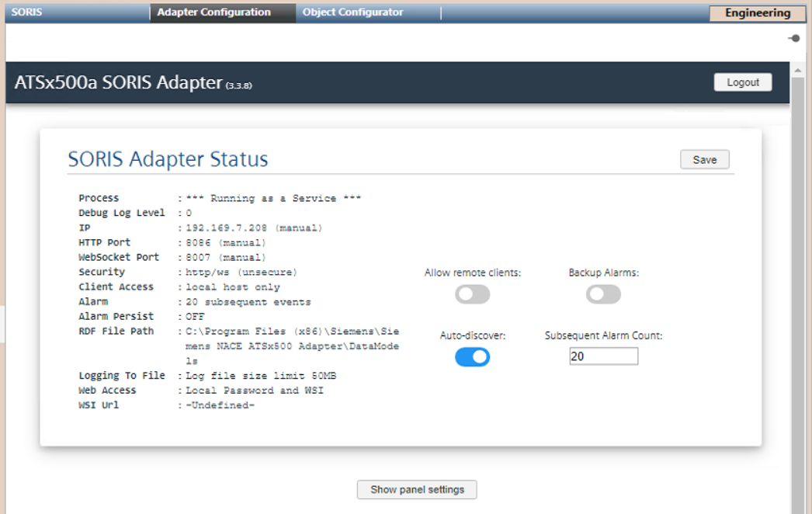The height and width of the screenshot is (514, 812).
Task: Click the pin icon below Engineering
Action: (x=793, y=38)
